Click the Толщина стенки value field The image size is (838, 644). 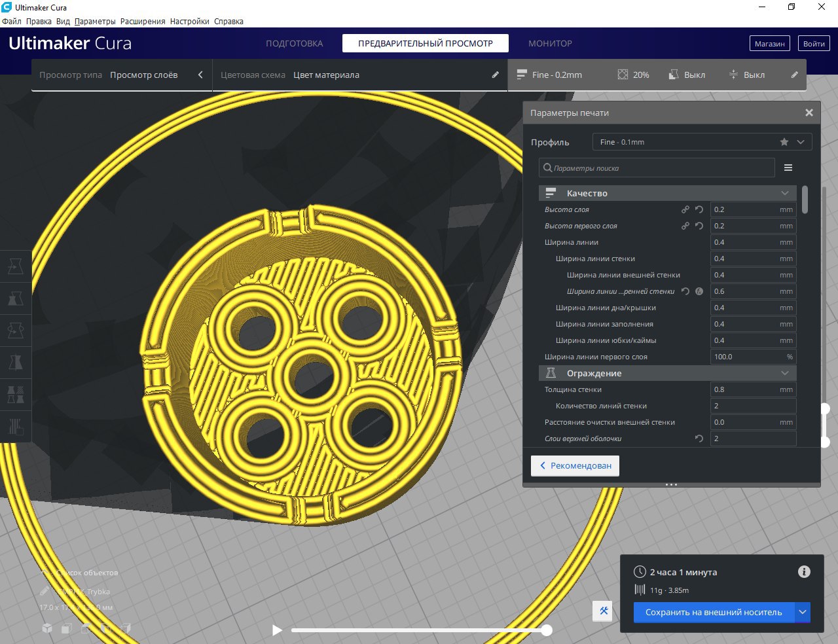coord(753,389)
